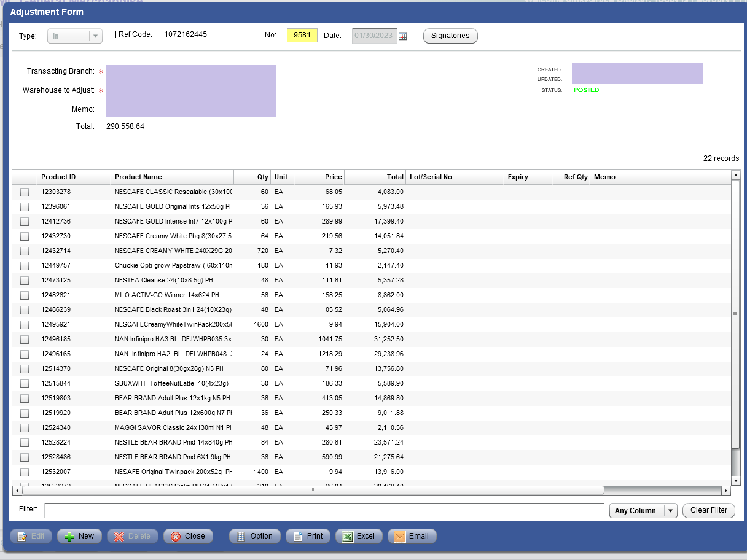
Task: Select the yellow No field 9581
Action: click(302, 36)
